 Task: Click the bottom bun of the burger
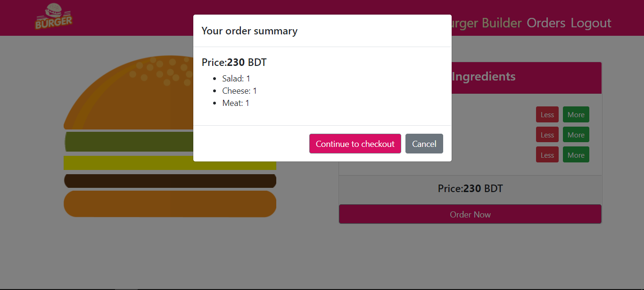pos(170,204)
